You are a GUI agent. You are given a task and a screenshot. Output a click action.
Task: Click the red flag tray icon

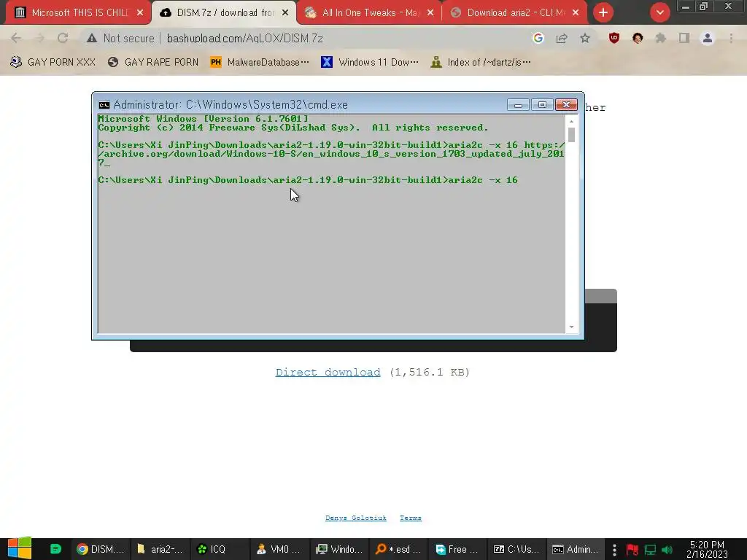(632, 550)
